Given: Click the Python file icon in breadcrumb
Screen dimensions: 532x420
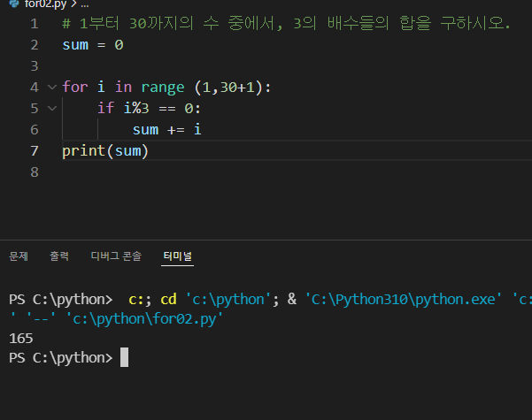Looking at the screenshot, I should click(14, 4).
